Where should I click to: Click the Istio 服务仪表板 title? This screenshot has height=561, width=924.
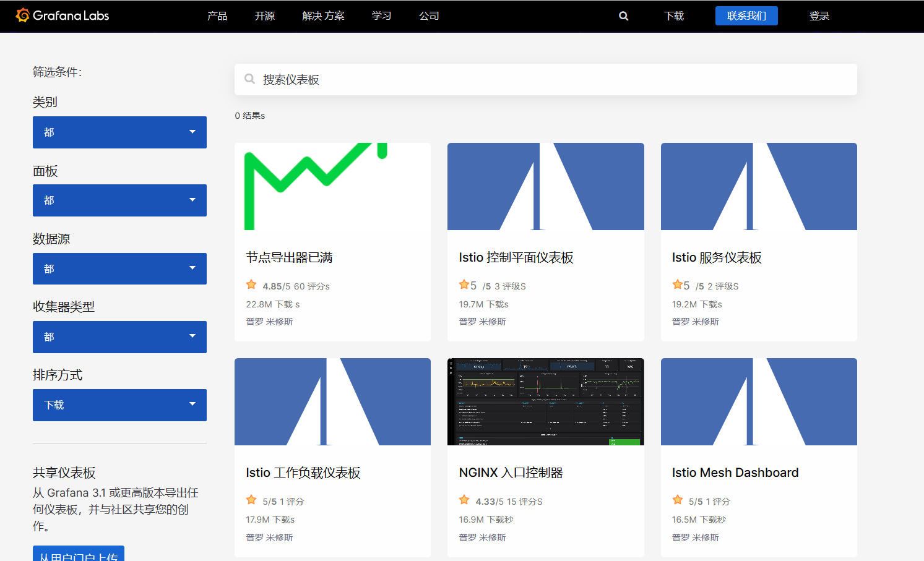pos(717,257)
